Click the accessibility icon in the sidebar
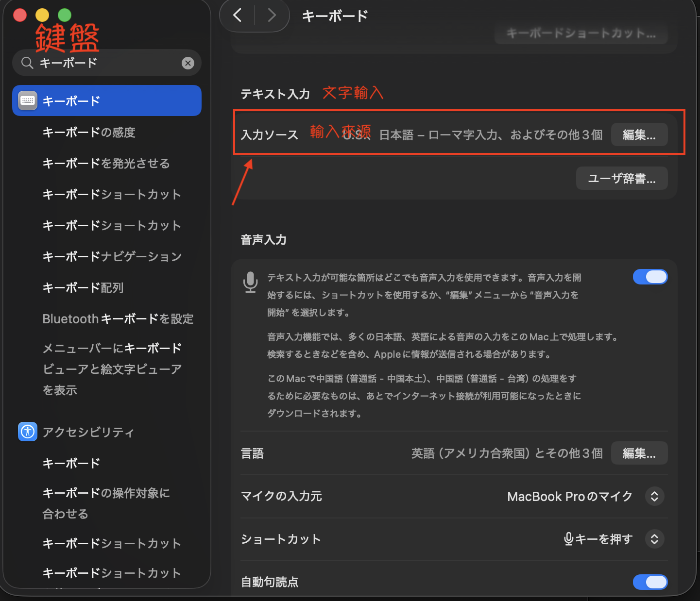 (x=27, y=432)
